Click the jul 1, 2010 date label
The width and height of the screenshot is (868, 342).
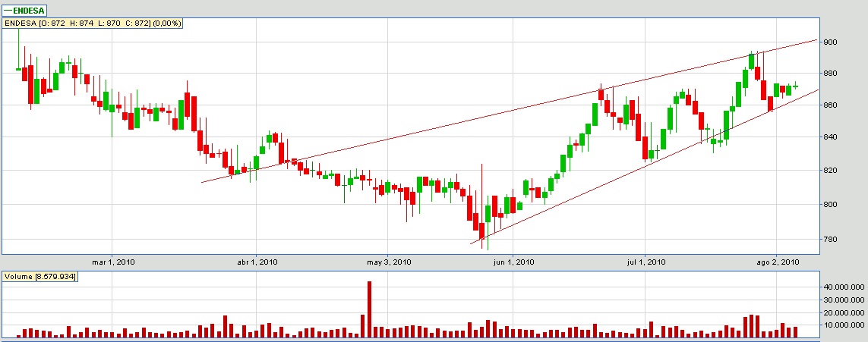click(645, 262)
